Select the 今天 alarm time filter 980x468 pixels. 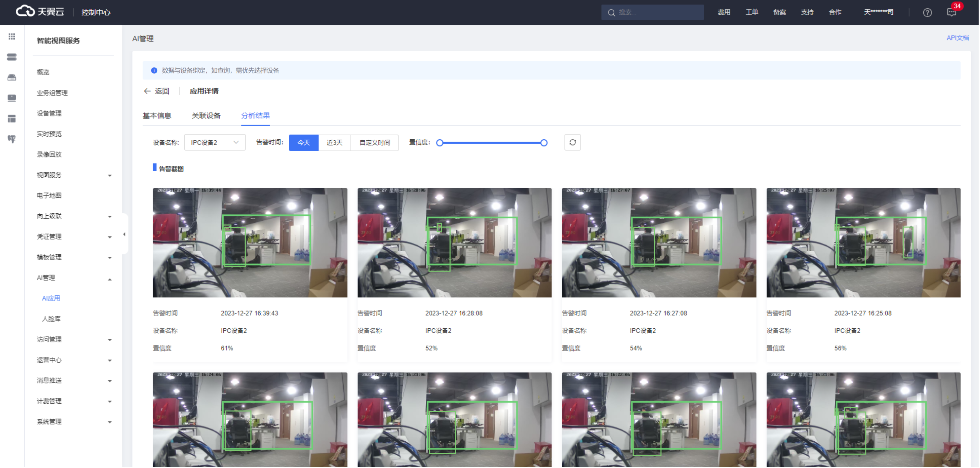(304, 143)
